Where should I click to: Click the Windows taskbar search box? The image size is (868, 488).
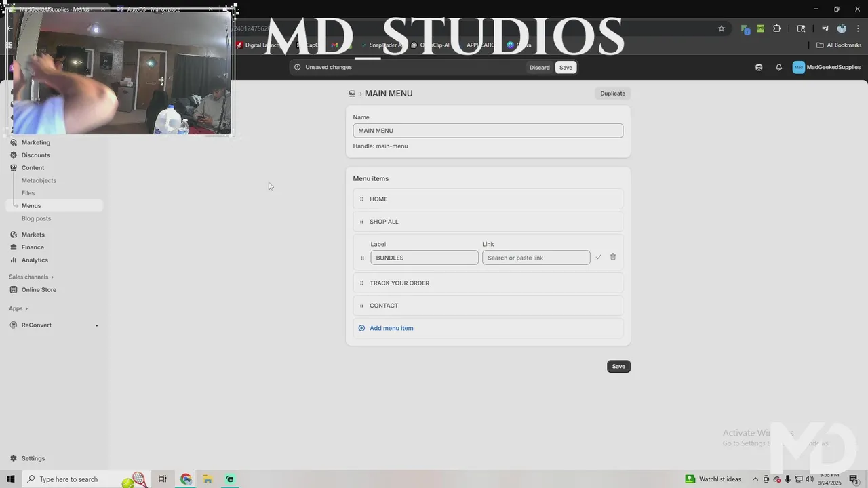coord(86,479)
